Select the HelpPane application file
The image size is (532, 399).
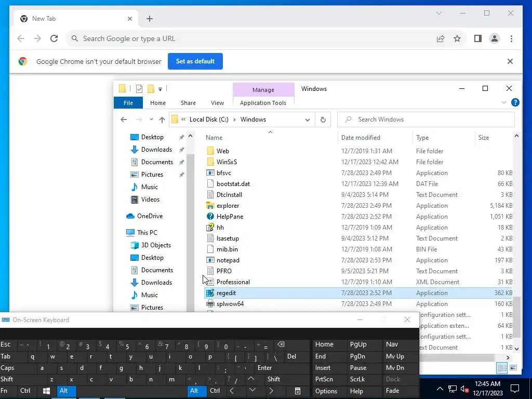pos(230,217)
